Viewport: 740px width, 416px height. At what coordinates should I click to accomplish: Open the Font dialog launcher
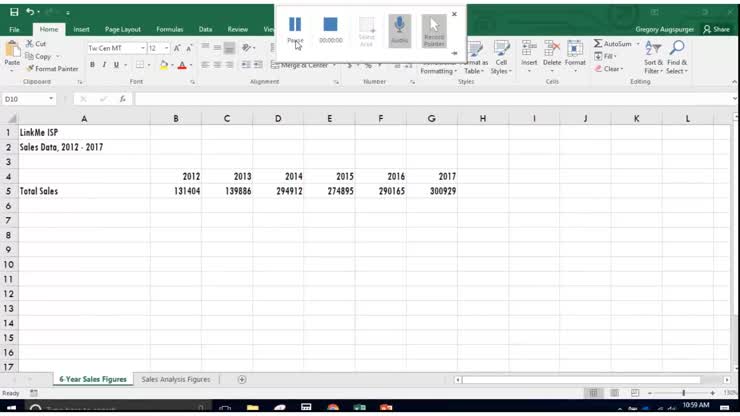pyautogui.click(x=193, y=82)
